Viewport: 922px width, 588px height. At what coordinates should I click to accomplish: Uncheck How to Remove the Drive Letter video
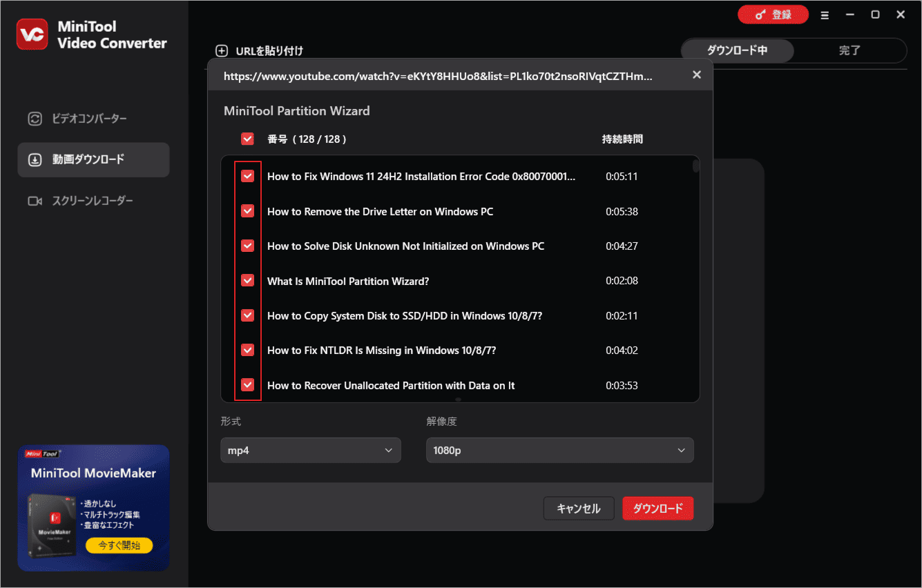point(247,211)
